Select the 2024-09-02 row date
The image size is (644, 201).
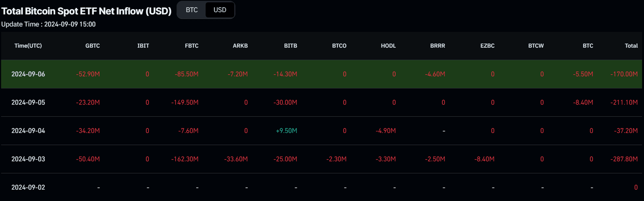28,188
